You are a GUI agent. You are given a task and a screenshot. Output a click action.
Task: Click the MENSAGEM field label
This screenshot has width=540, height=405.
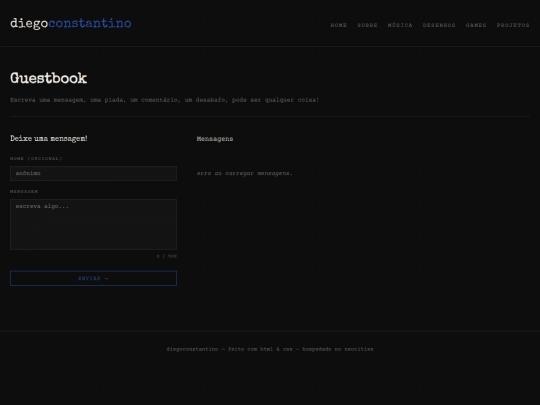coord(24,191)
